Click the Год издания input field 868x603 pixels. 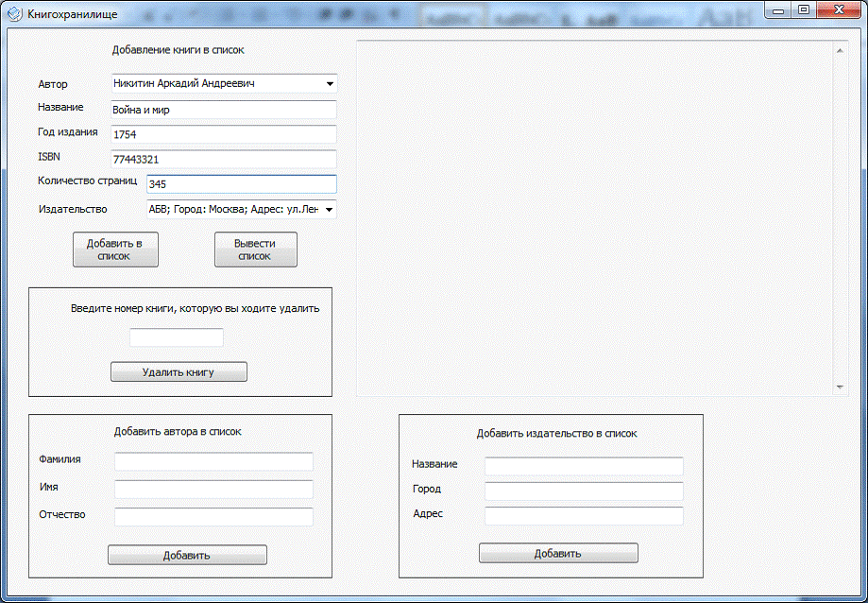point(223,134)
